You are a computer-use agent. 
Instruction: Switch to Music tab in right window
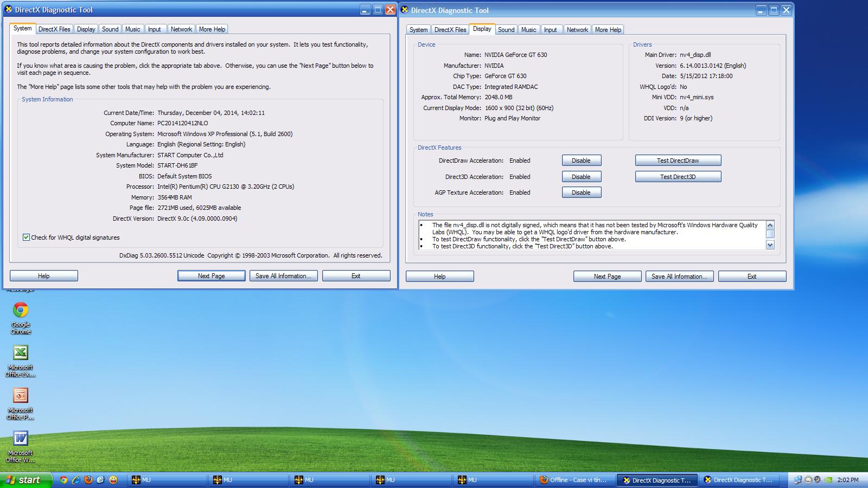click(x=529, y=30)
